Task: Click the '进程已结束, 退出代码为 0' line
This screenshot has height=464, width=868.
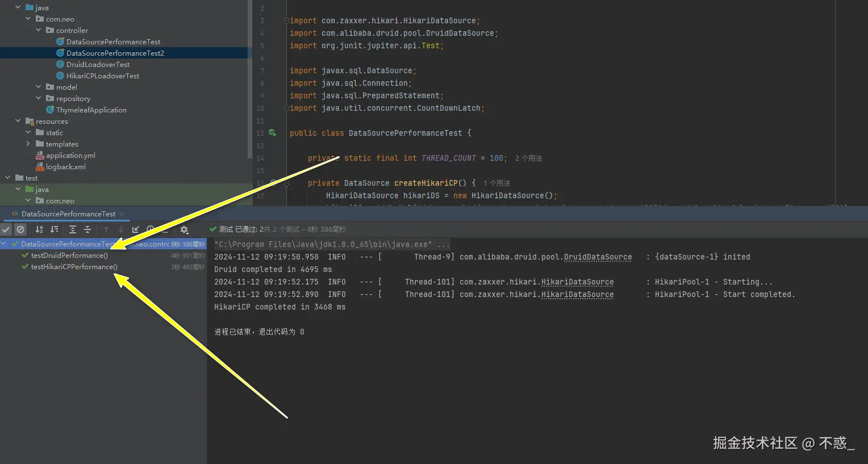Action: [x=259, y=332]
